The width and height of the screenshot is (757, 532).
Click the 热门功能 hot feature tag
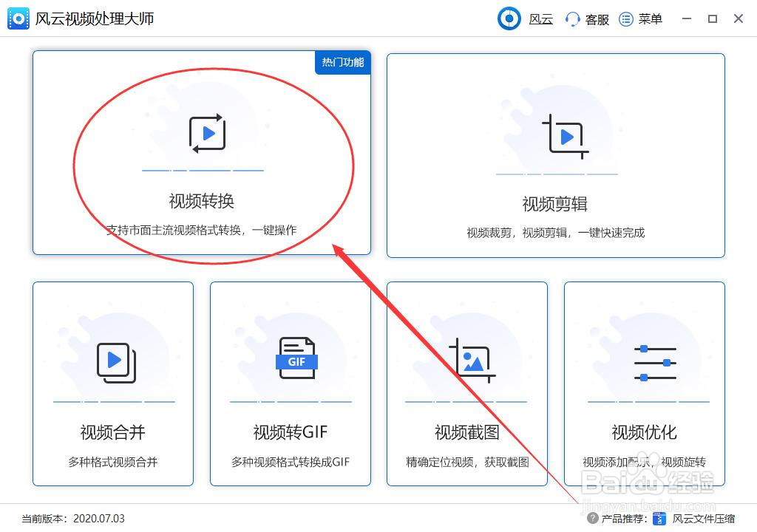342,63
